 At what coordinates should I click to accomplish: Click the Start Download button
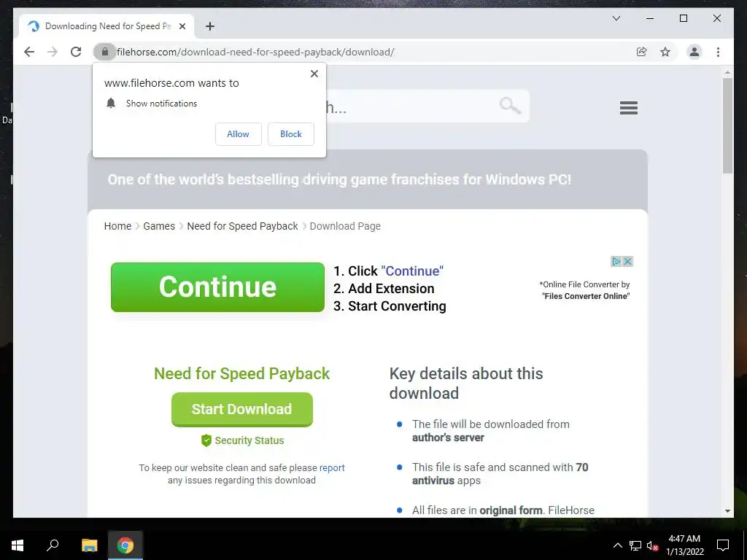242,409
